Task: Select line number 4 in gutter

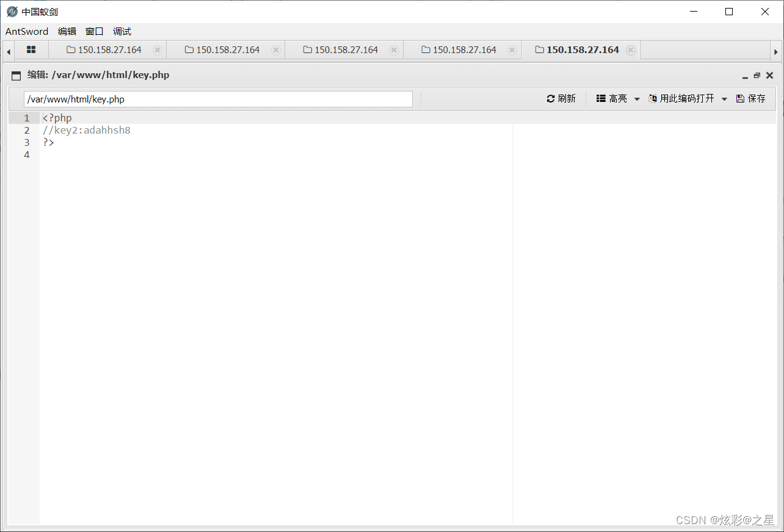Action: 27,154
